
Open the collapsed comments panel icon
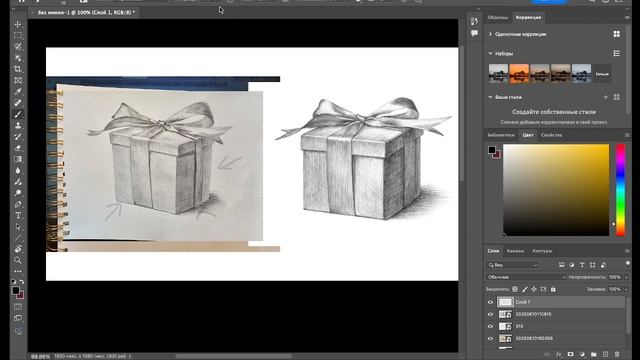point(474,33)
